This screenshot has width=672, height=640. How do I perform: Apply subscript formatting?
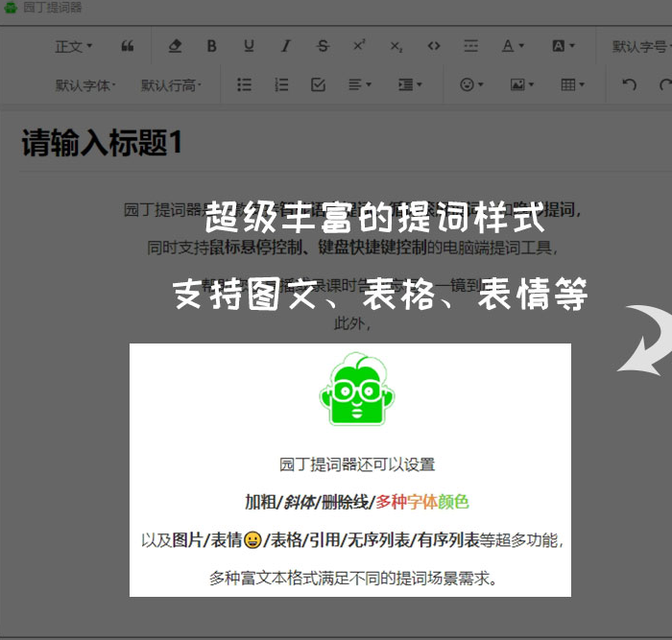tap(396, 46)
